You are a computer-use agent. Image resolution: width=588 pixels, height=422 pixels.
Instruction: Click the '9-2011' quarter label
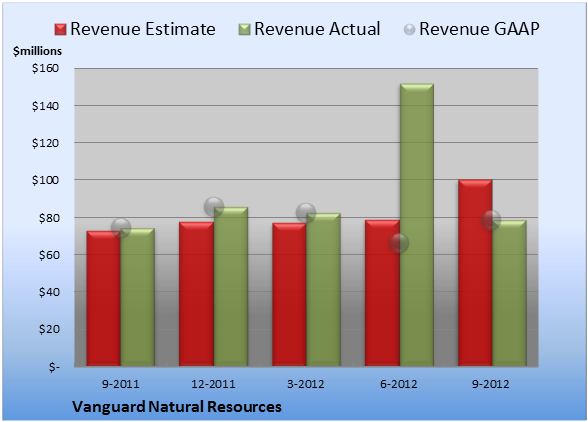[121, 384]
